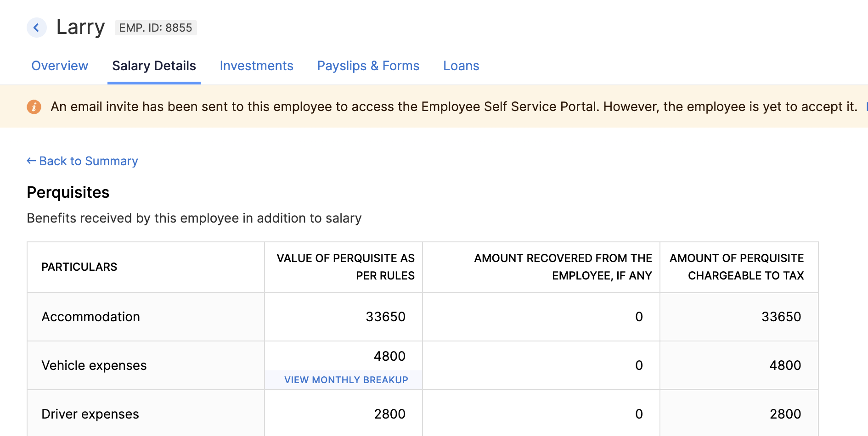Select the Accommodation row label
Image resolution: width=868 pixels, height=436 pixels.
click(91, 317)
